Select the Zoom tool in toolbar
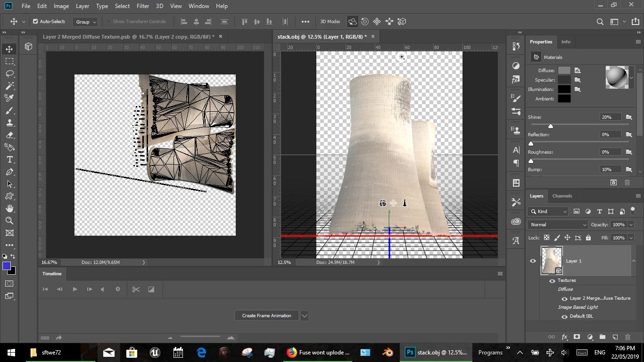 tap(9, 221)
